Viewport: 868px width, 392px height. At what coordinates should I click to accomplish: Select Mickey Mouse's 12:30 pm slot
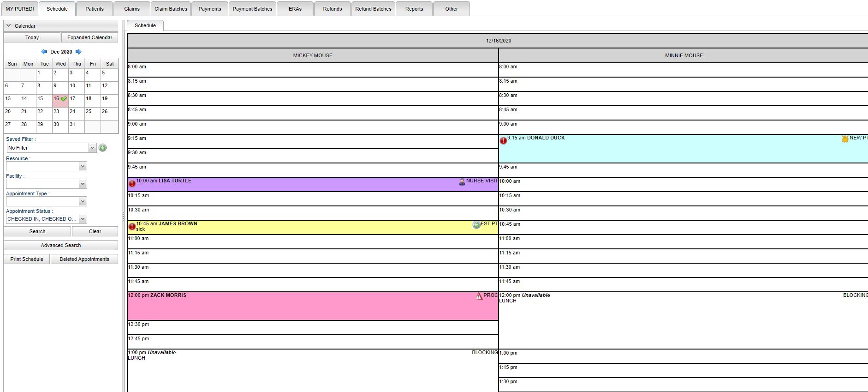point(313,327)
